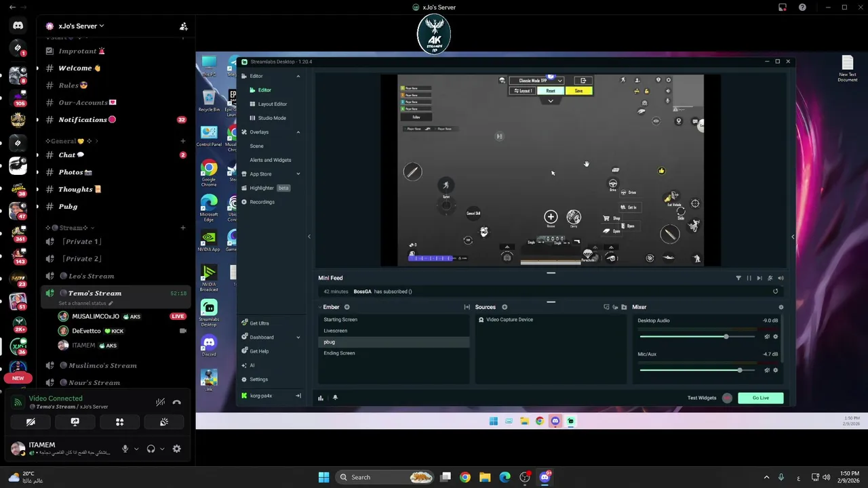Deafen Discord headphones
868x488 pixels.
151,449
